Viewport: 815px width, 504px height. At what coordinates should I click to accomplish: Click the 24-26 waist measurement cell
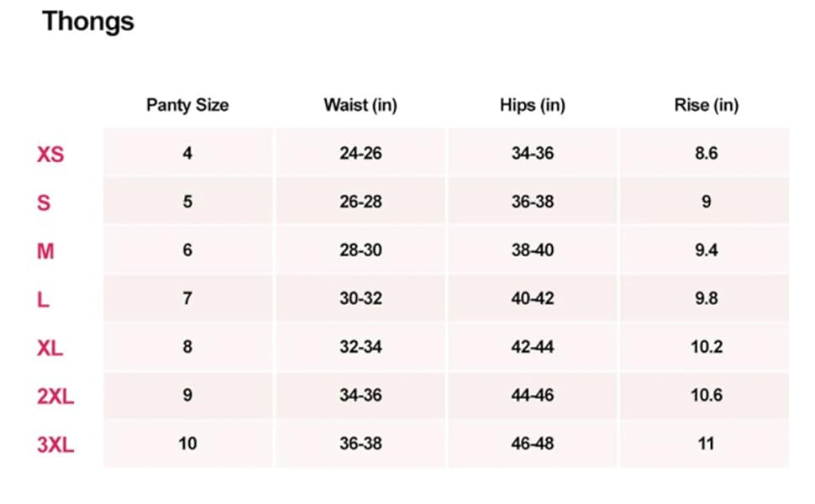point(360,155)
